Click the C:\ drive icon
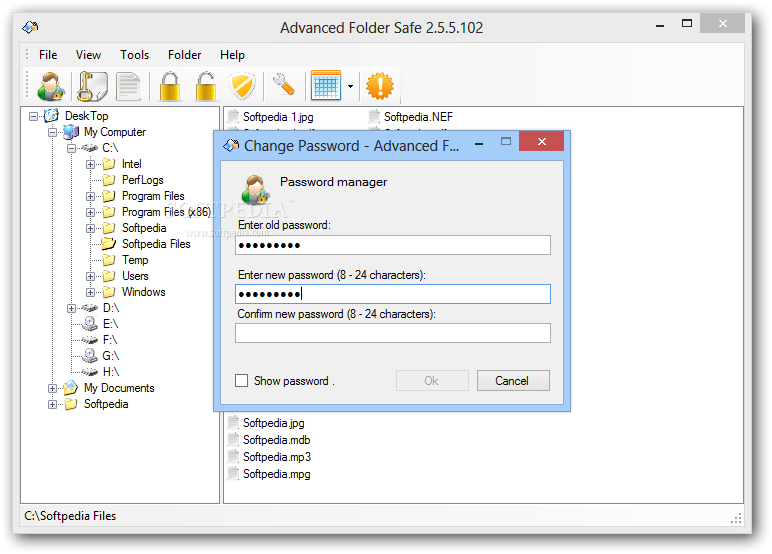The width and height of the screenshot is (772, 554). pyautogui.click(x=90, y=148)
